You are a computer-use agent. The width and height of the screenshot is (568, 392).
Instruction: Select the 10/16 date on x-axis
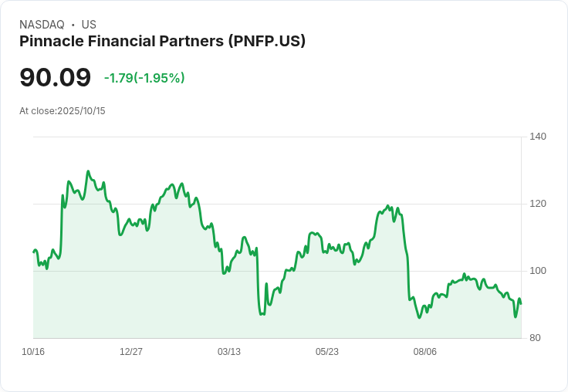(x=33, y=352)
